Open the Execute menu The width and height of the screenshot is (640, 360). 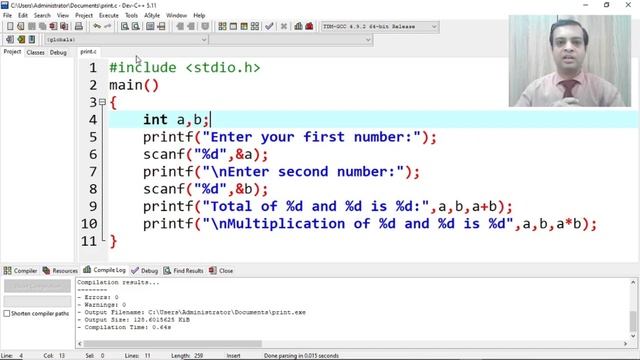click(x=109, y=16)
